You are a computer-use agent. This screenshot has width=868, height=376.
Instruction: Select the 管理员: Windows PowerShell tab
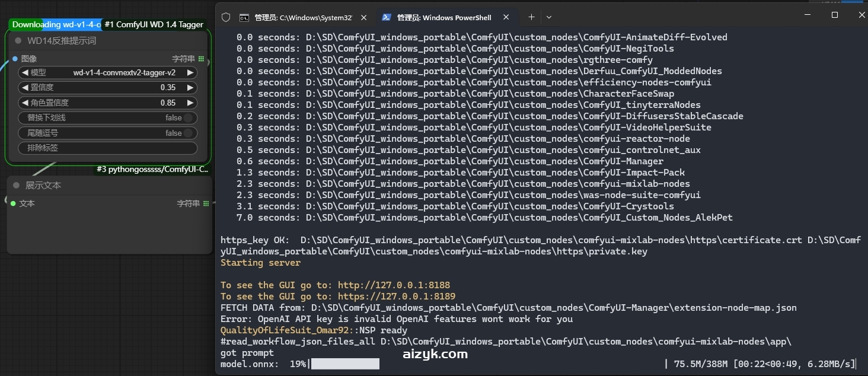pyautogui.click(x=445, y=17)
